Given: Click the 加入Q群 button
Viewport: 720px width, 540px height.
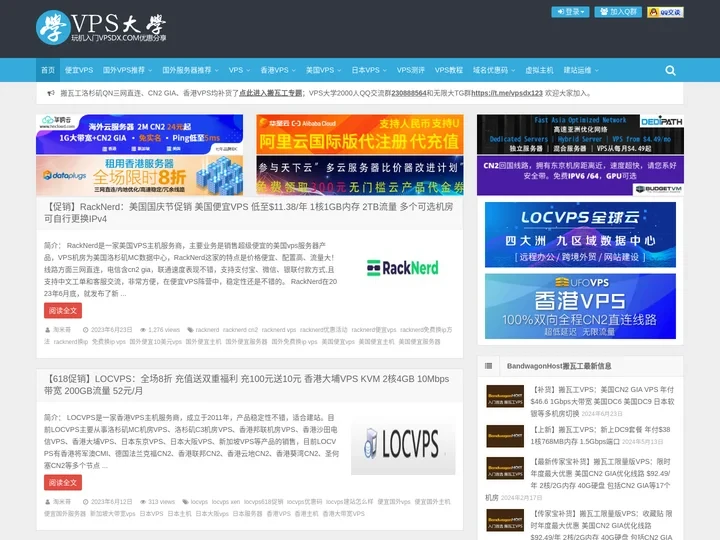Looking at the screenshot, I should pyautogui.click(x=618, y=12).
